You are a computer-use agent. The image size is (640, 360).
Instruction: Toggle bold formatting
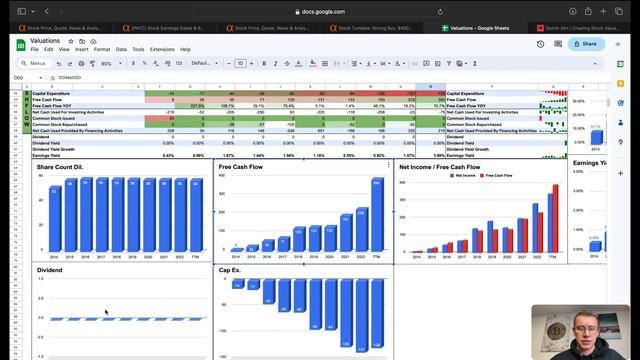tap(264, 64)
